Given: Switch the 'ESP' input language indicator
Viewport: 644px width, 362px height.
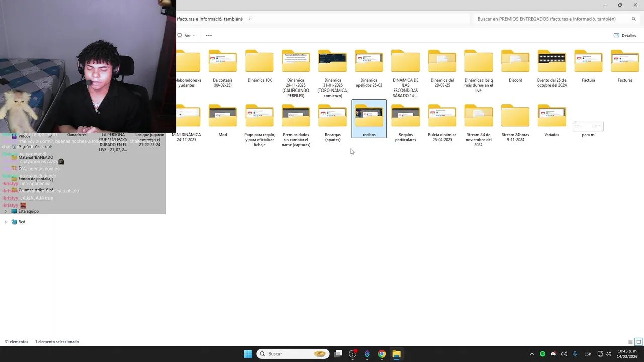Looking at the screenshot, I should [588, 354].
